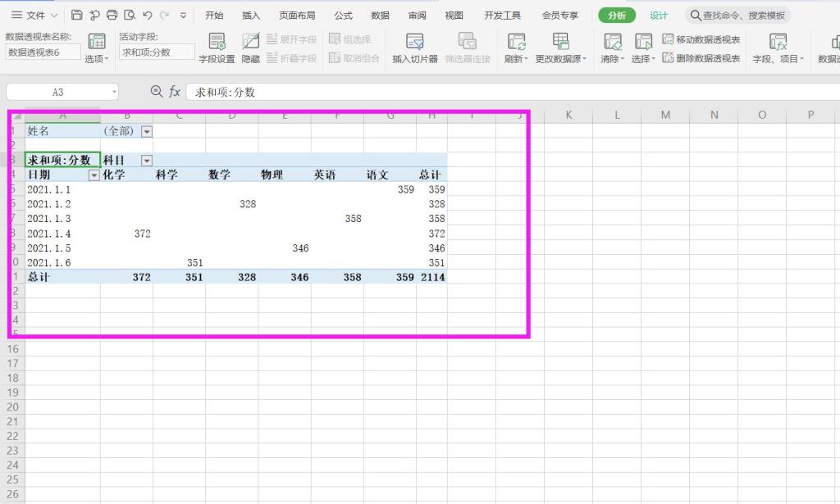Select the cell 求和项:分数 in the pivot table

tap(62, 160)
